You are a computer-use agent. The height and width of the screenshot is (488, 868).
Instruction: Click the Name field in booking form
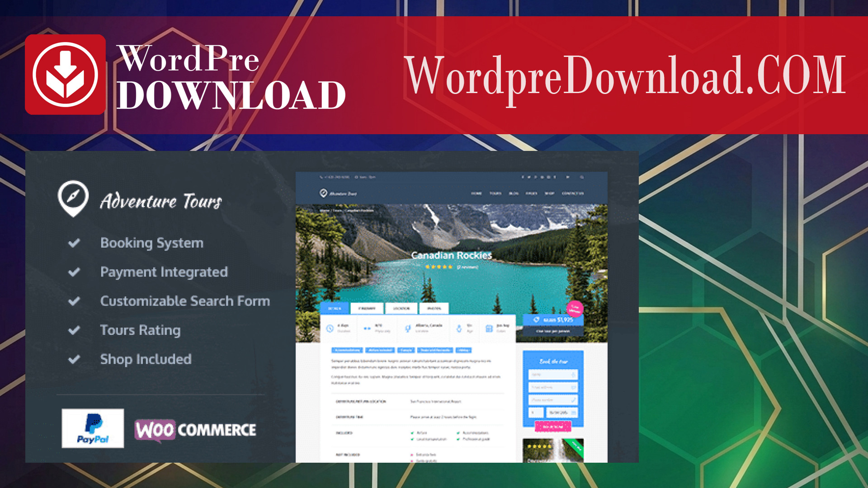pos(553,375)
